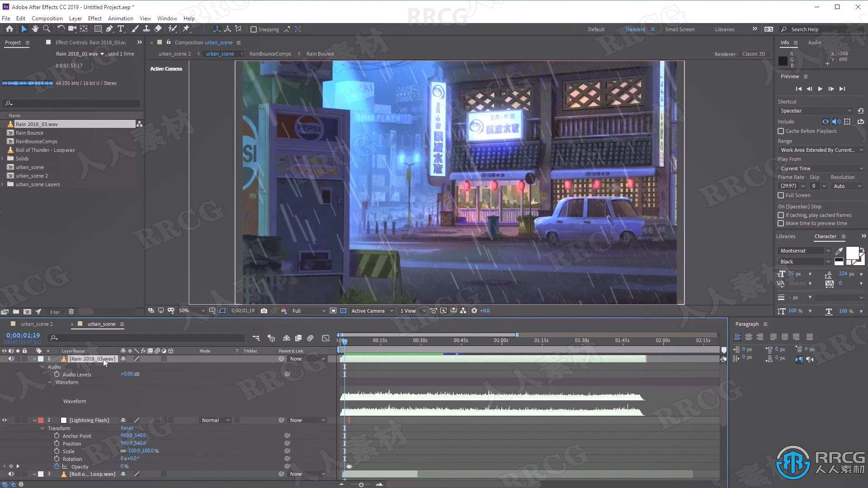
Task: Create a new folder in Project panel
Action: [16, 311]
